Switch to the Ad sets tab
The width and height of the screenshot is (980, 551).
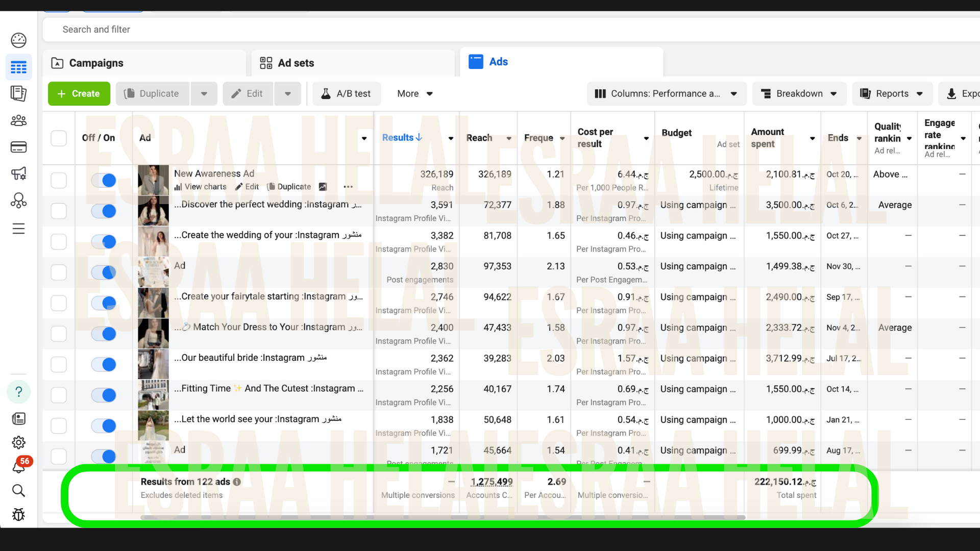point(296,63)
